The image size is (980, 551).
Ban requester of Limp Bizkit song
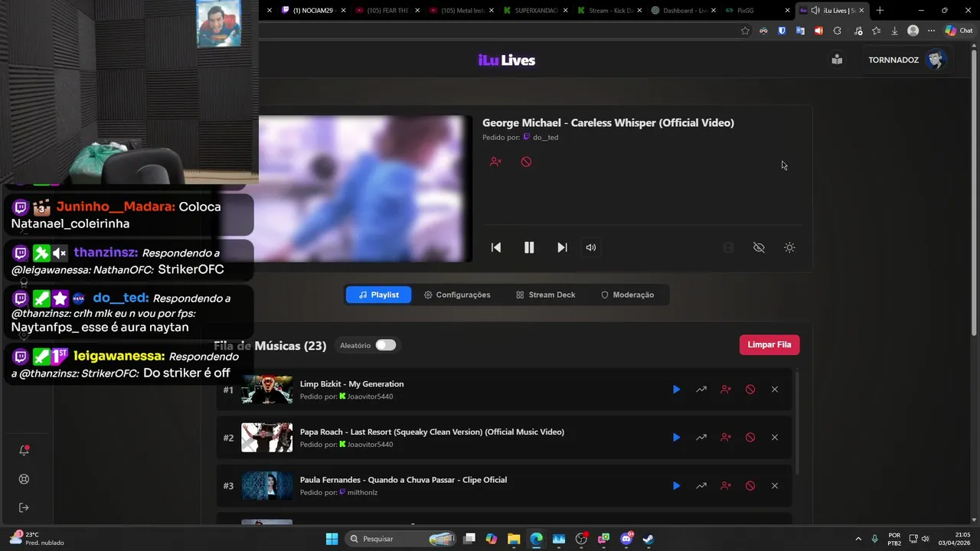pos(726,390)
